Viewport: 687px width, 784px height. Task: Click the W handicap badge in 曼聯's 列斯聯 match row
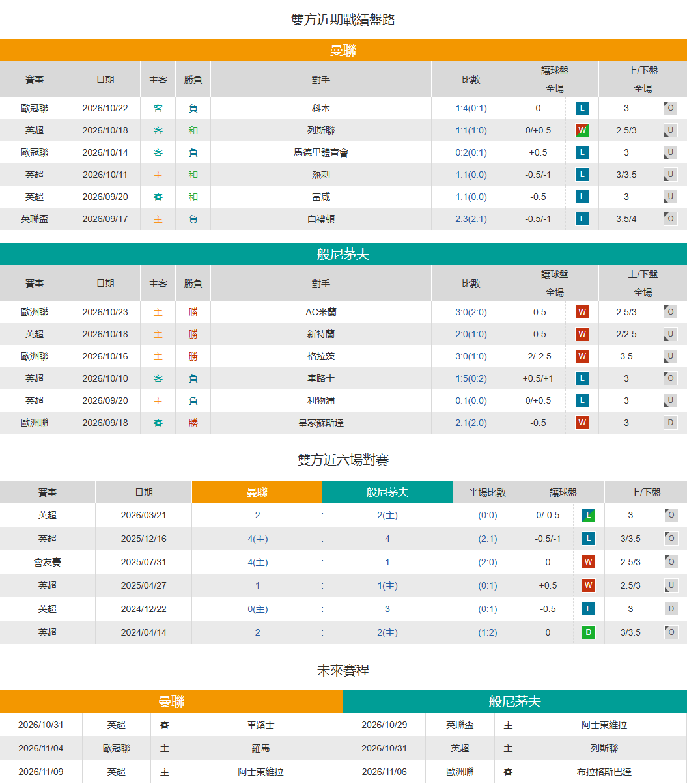pyautogui.click(x=582, y=130)
